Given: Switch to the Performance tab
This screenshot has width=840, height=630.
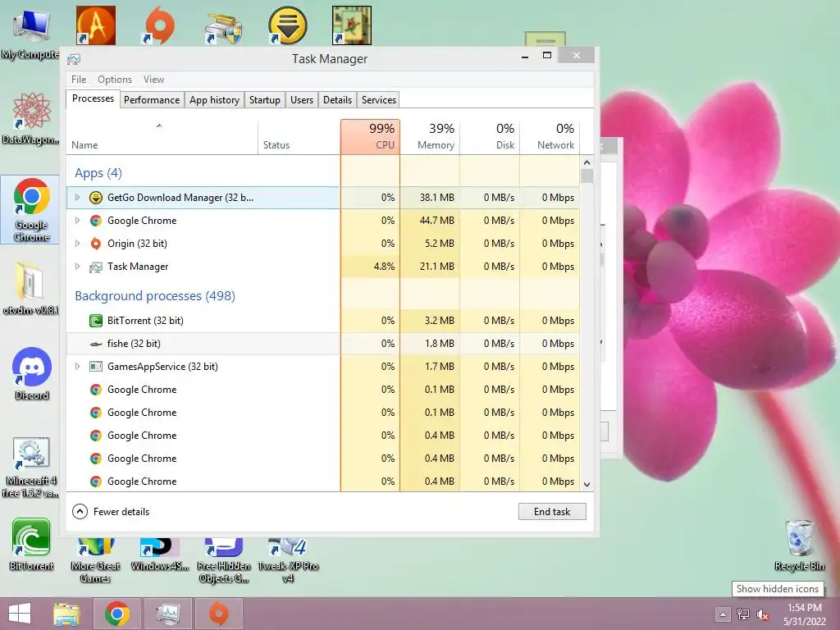Looking at the screenshot, I should [x=152, y=100].
